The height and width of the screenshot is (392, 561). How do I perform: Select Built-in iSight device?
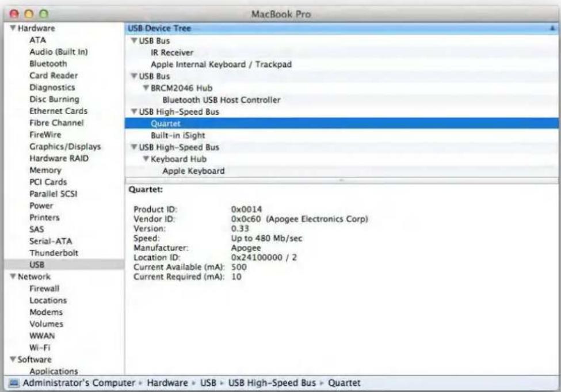178,135
